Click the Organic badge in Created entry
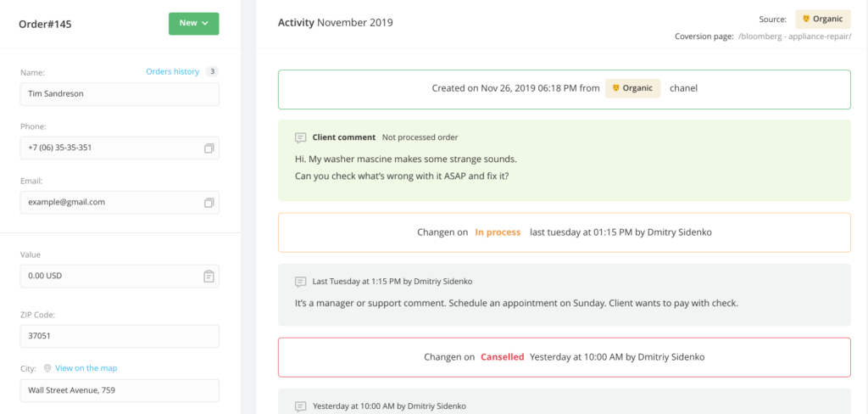 click(x=632, y=88)
